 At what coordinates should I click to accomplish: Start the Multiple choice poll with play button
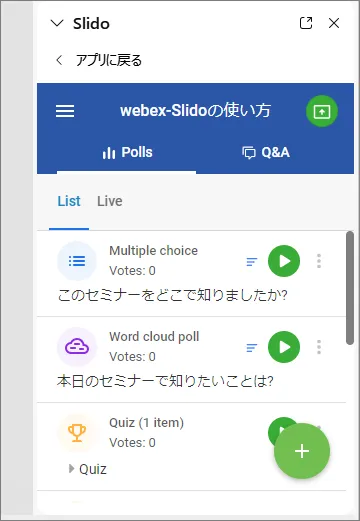click(284, 261)
